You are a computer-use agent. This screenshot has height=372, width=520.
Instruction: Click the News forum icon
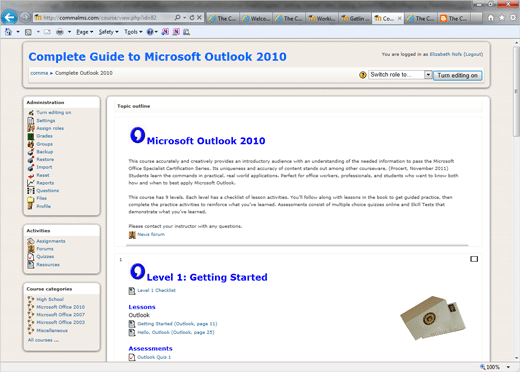click(132, 235)
